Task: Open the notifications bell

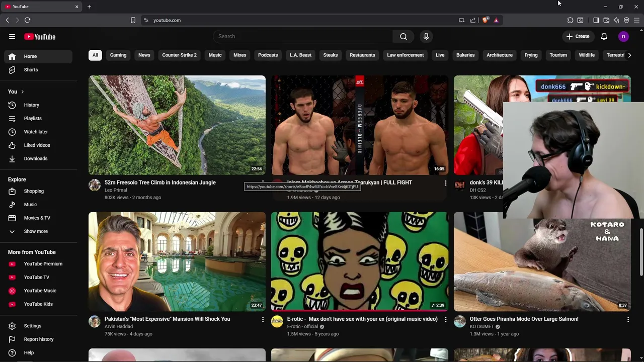Action: tap(604, 36)
